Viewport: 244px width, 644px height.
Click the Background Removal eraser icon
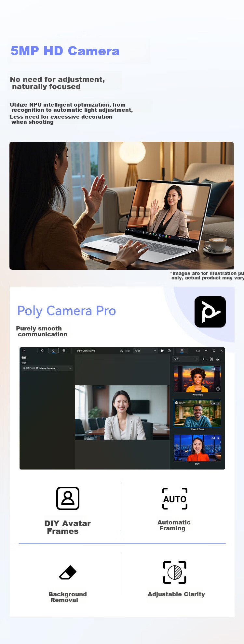click(x=68, y=573)
